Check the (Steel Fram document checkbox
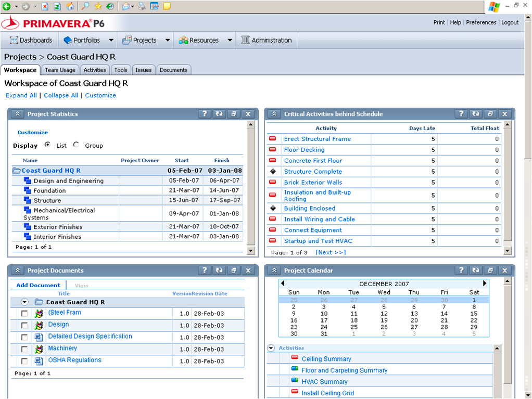Viewport: 532px width, 399px height. pyautogui.click(x=24, y=314)
